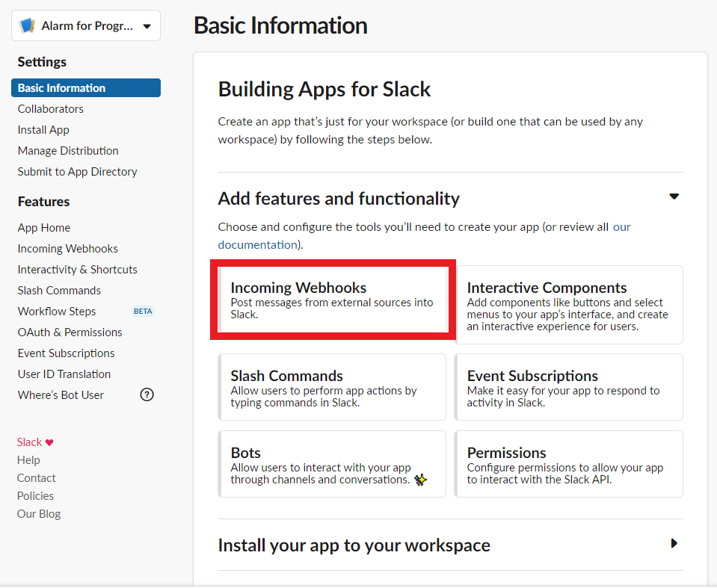Click the Slack heart link
This screenshot has height=588, width=717.
[35, 442]
